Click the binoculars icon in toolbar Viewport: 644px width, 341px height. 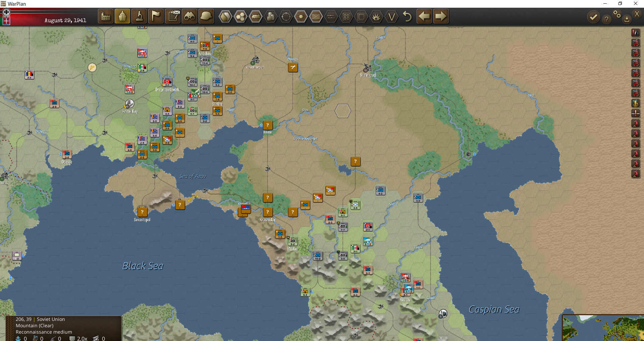click(190, 16)
